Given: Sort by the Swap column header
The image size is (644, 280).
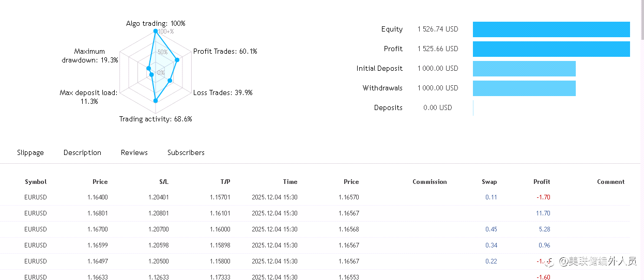Looking at the screenshot, I should 489,182.
